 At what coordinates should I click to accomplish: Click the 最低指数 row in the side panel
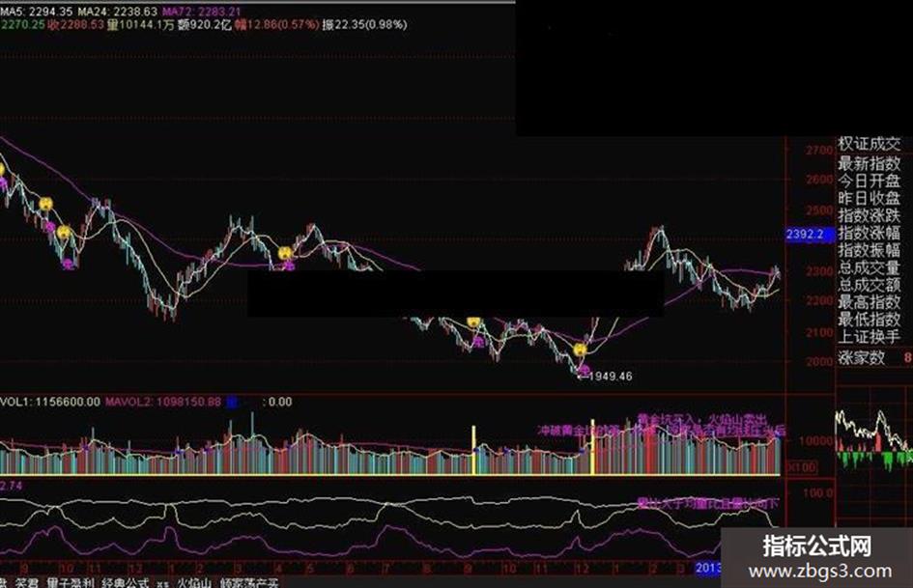click(870, 319)
